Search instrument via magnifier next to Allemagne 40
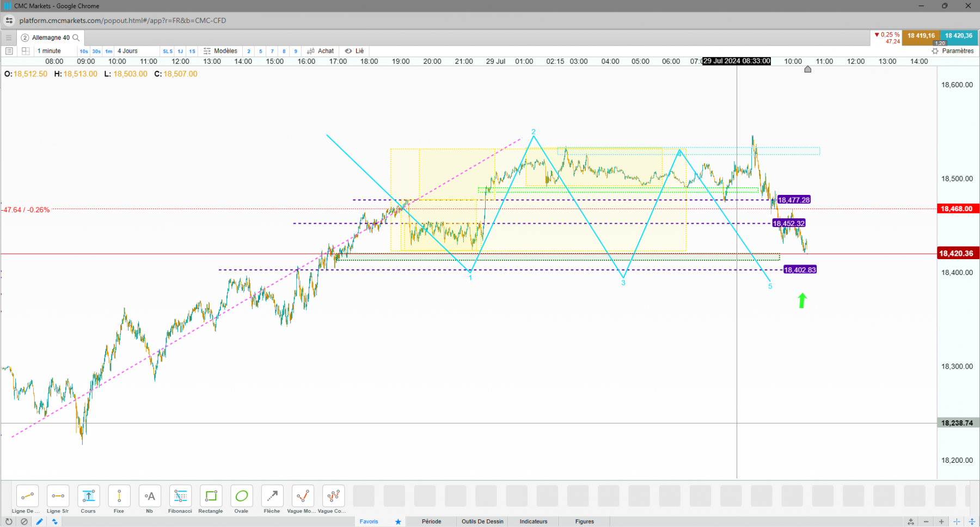The image size is (980, 527). (x=76, y=38)
